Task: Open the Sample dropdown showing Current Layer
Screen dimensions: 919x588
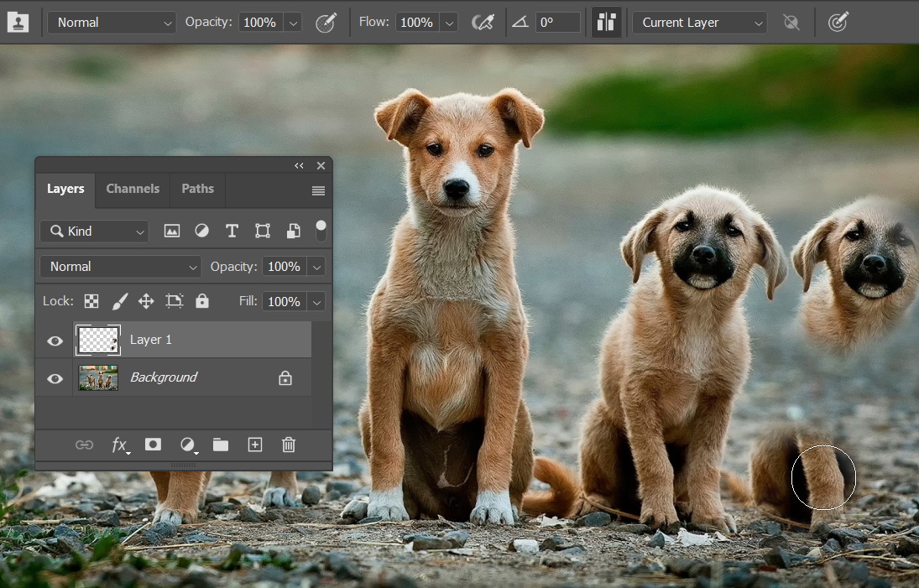Action: click(x=699, y=23)
